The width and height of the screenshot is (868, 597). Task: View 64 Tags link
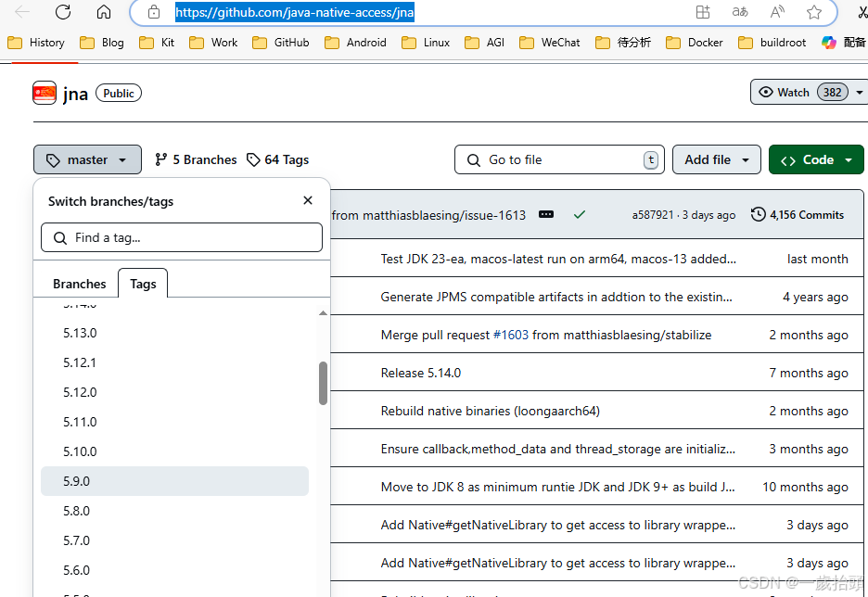point(278,159)
